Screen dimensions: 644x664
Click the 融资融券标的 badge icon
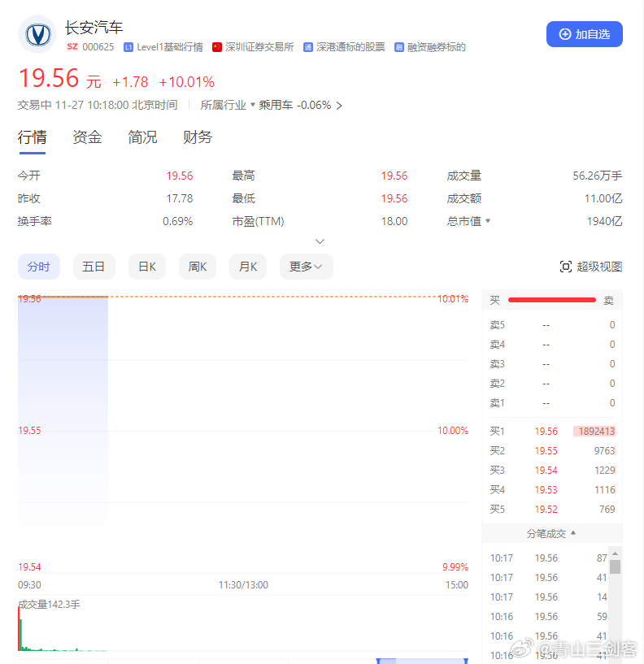tap(398, 47)
